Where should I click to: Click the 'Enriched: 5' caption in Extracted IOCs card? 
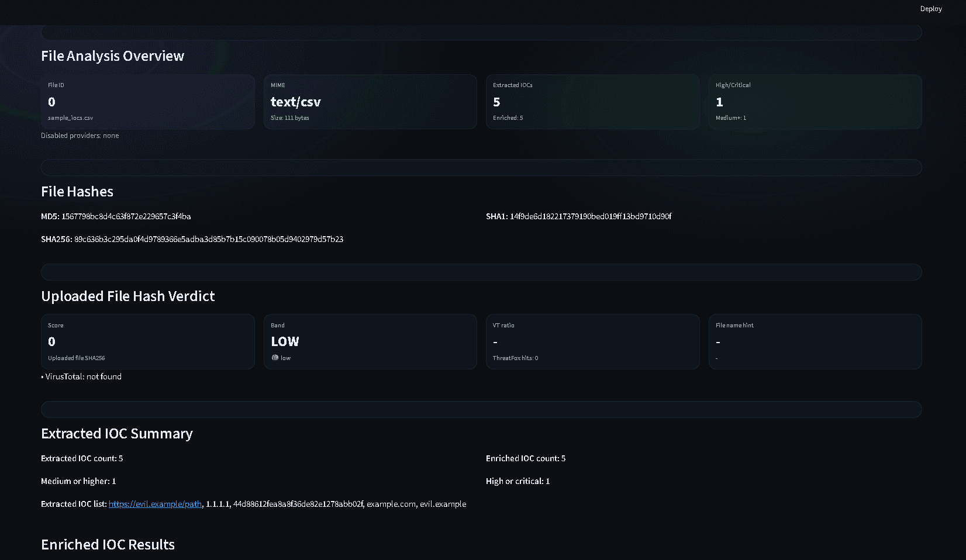coord(508,118)
